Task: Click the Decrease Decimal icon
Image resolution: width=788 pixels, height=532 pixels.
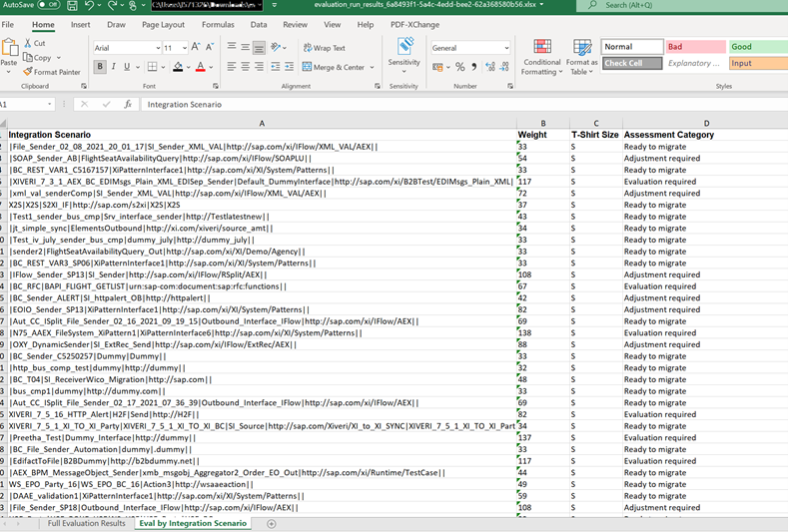Action: click(504, 67)
